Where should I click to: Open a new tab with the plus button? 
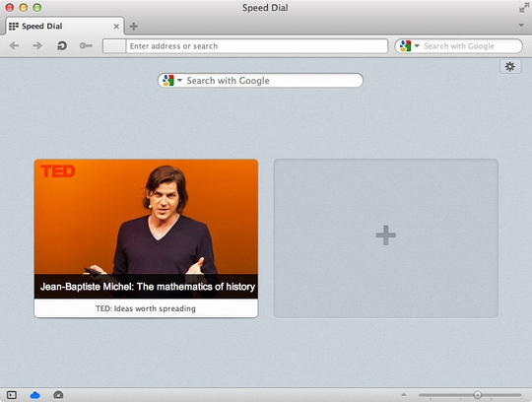coord(134,27)
